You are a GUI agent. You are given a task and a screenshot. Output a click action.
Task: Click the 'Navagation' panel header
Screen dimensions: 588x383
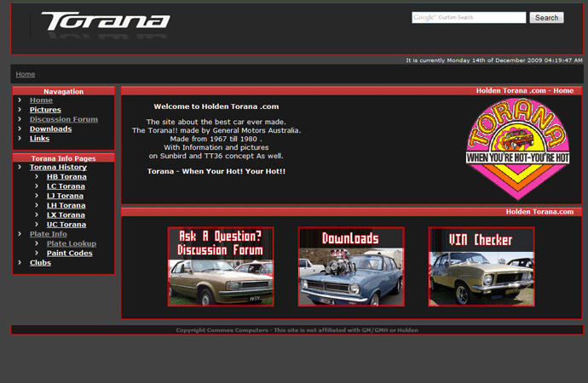63,92
